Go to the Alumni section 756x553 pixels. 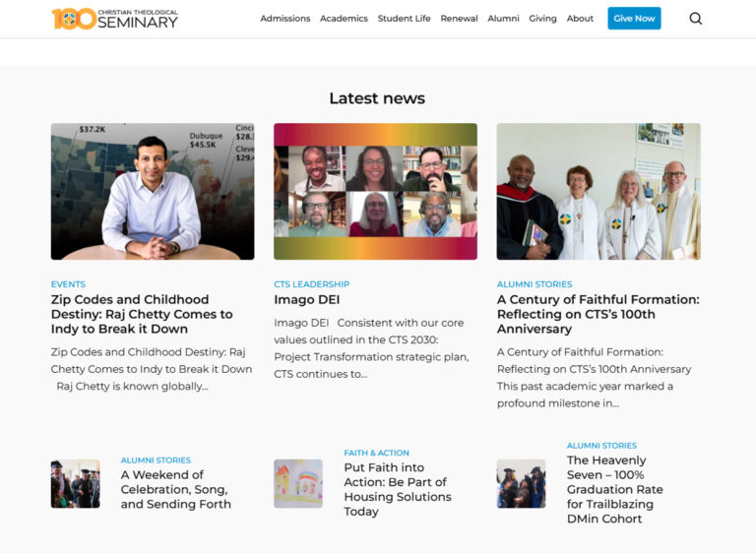503,19
